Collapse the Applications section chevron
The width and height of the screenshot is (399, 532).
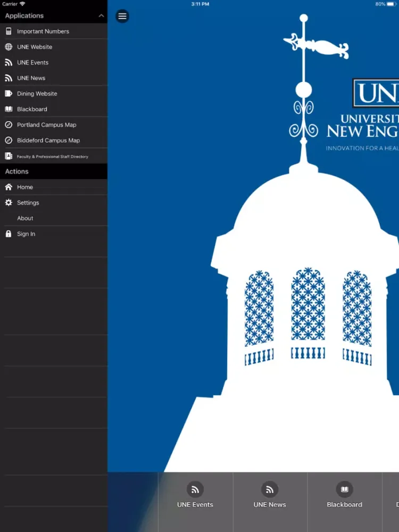tap(101, 15)
